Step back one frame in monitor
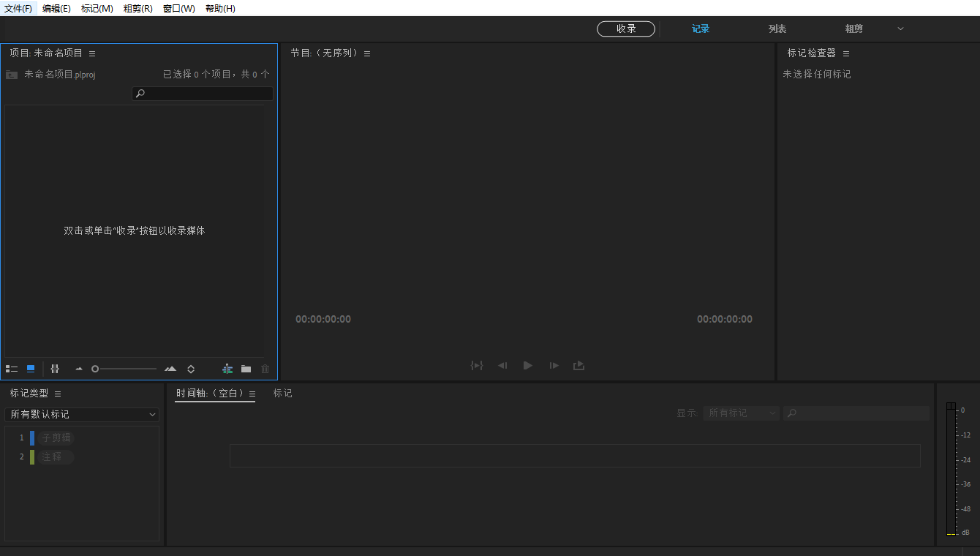The height and width of the screenshot is (556, 980). [502, 365]
